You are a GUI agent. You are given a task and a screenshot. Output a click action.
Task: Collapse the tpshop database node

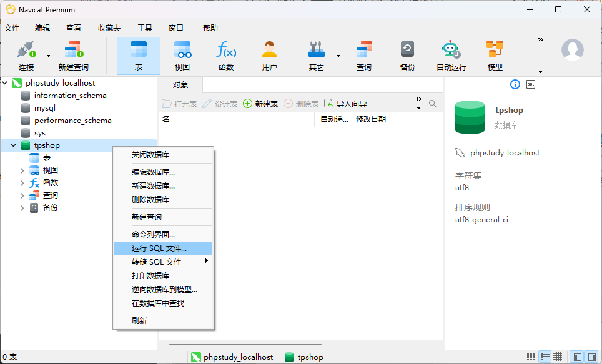[14, 145]
